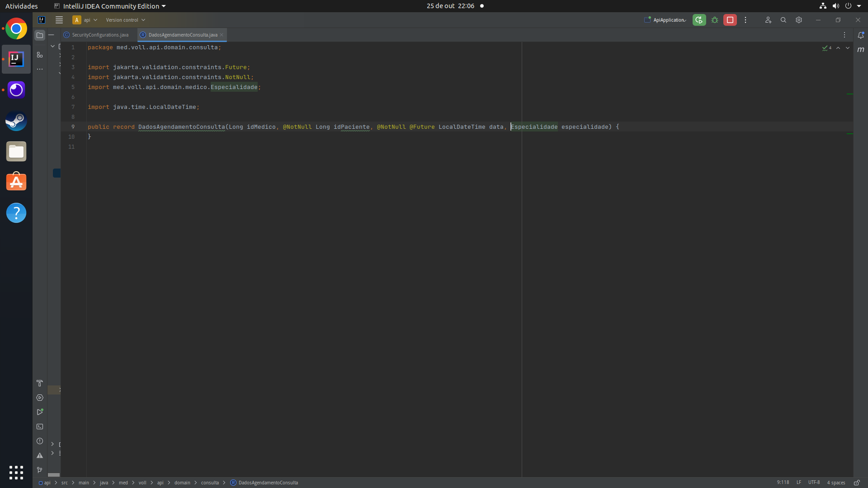Go to previous highlighted problem arrow
This screenshot has width=868, height=488.
[838, 48]
